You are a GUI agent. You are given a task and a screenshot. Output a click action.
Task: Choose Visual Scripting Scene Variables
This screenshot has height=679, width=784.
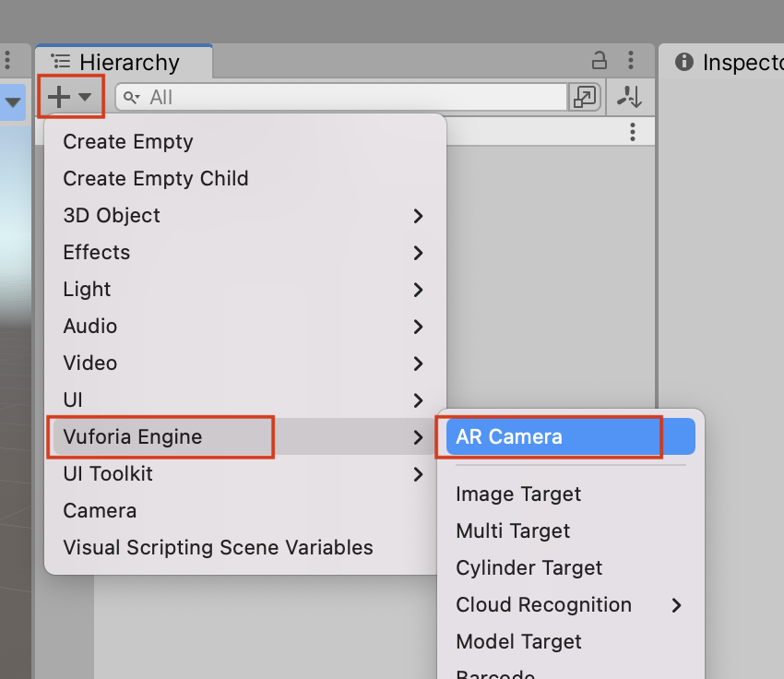218,548
